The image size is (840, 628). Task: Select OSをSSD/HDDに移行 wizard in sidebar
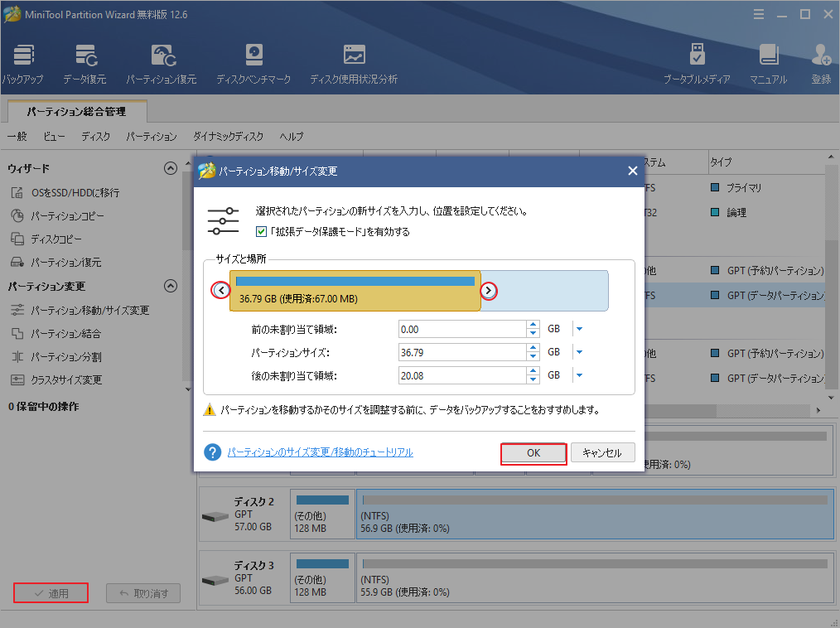[x=75, y=192]
